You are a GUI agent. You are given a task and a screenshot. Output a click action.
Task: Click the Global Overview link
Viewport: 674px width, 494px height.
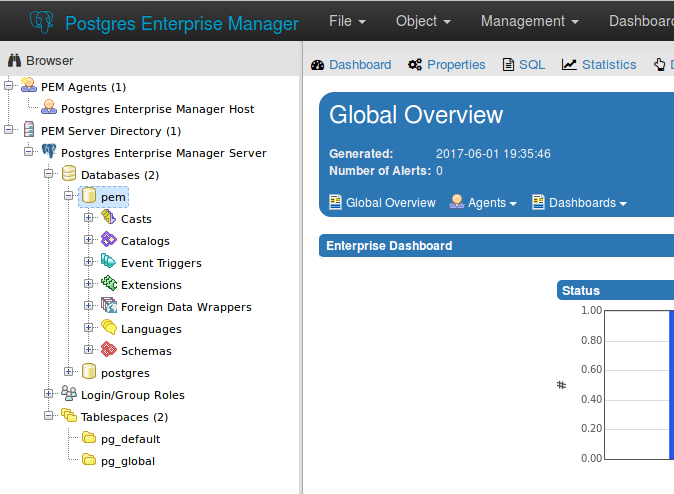(x=382, y=203)
